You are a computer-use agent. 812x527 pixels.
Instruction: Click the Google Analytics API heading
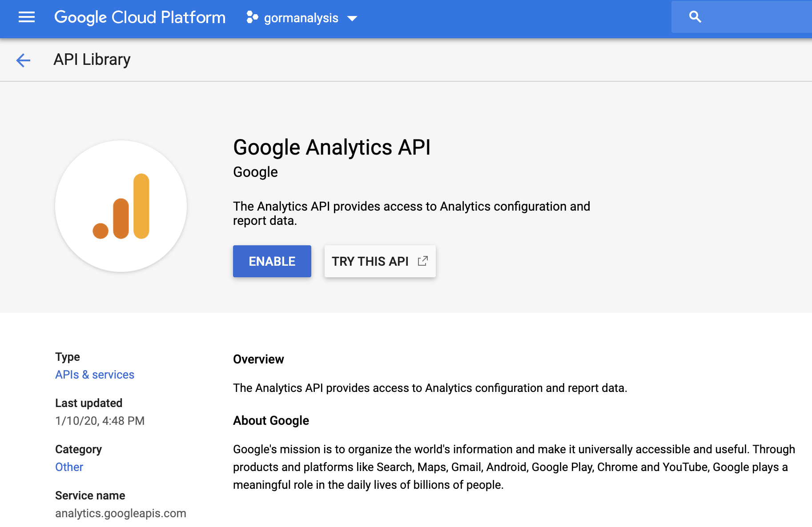point(332,148)
